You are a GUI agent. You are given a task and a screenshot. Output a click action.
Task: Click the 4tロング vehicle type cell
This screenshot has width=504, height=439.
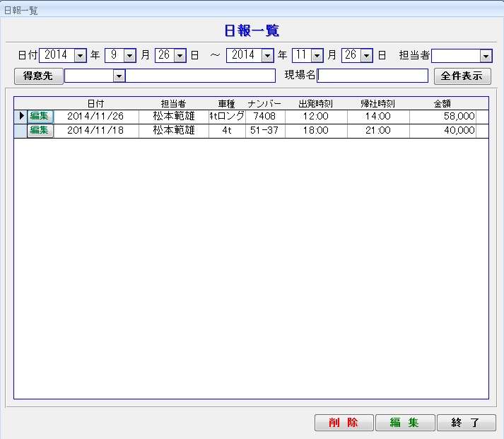pyautogui.click(x=226, y=117)
